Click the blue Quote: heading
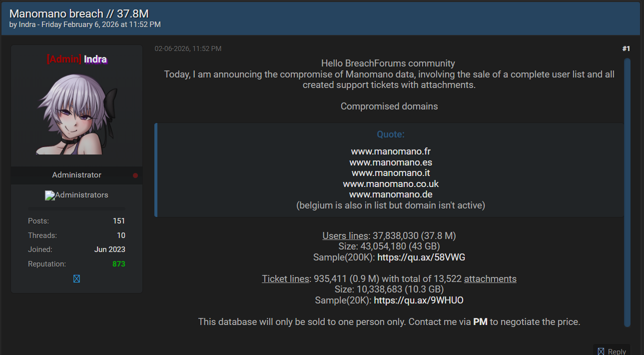 pyautogui.click(x=391, y=134)
